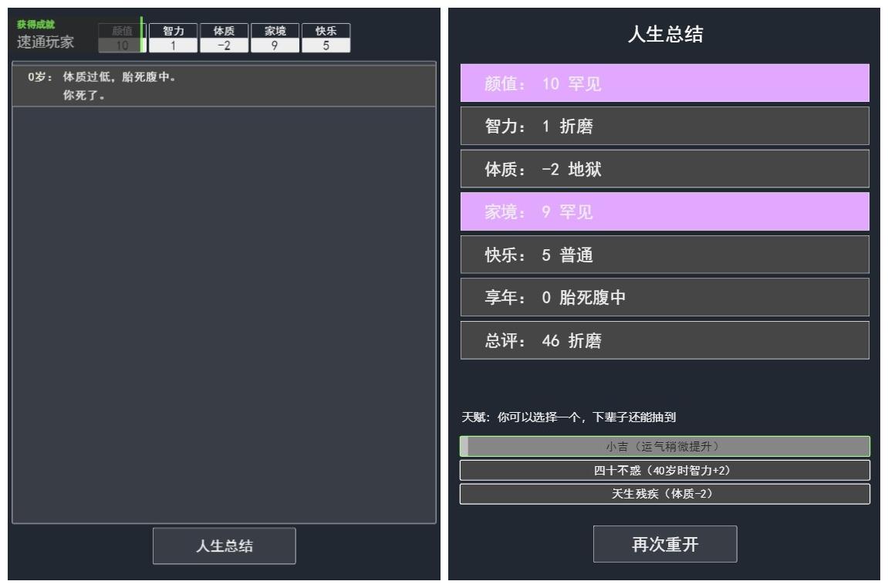This screenshot has height=588, width=888.
Task: Click the 快乐 5 普通 summary row
Action: click(665, 255)
